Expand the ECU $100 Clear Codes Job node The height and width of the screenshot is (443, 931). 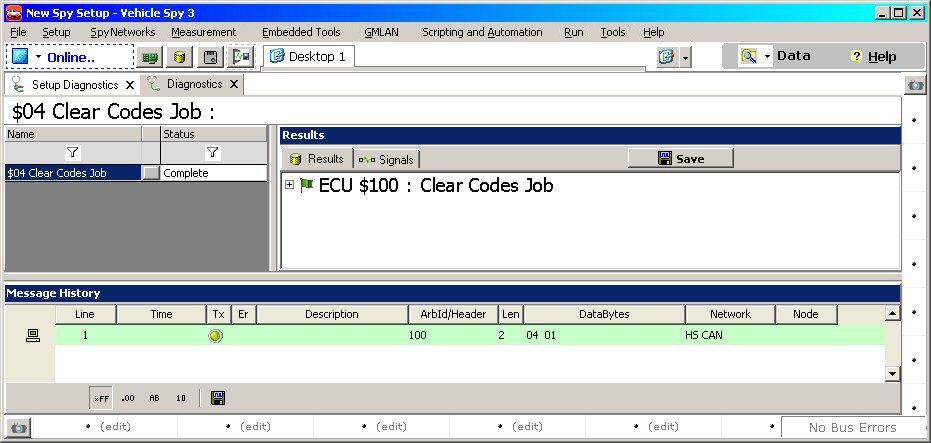click(290, 185)
